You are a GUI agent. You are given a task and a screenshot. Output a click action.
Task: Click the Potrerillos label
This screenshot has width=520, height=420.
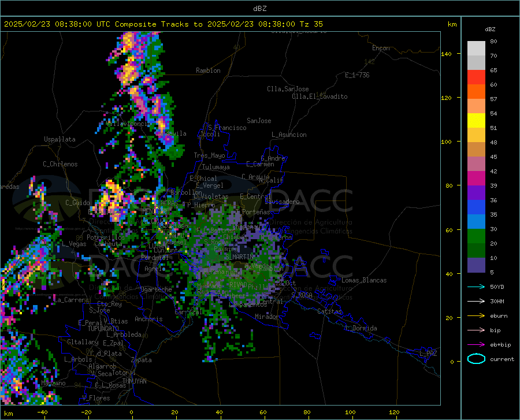coord(106,237)
